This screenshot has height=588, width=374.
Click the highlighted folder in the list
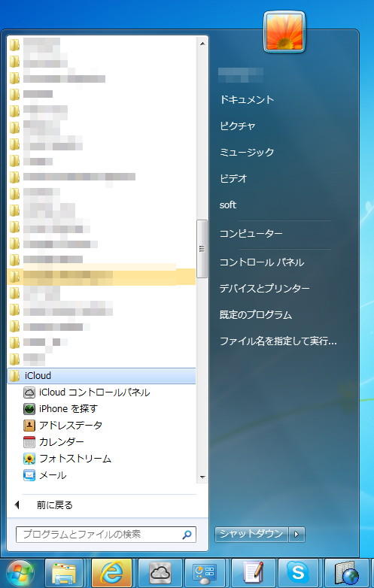tap(102, 277)
